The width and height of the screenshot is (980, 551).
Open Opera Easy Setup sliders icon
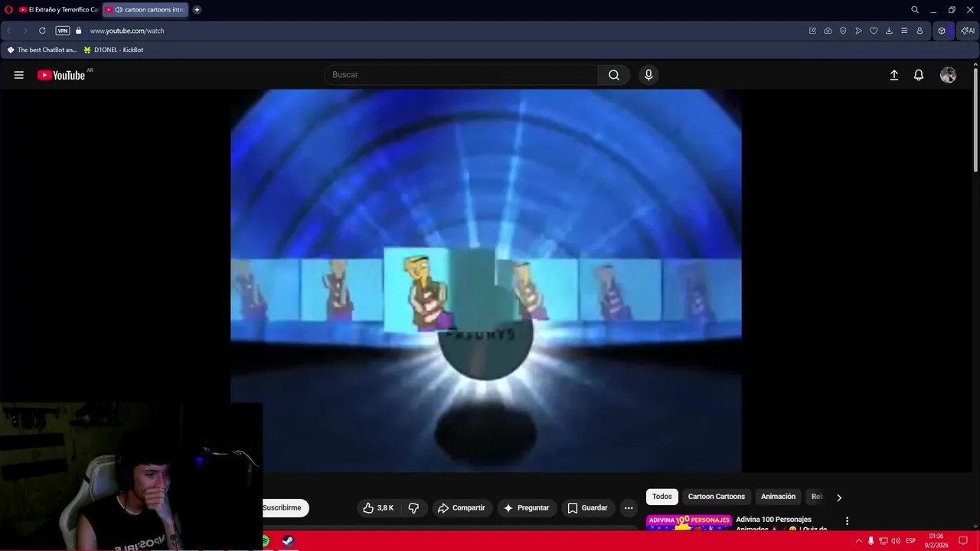904,31
